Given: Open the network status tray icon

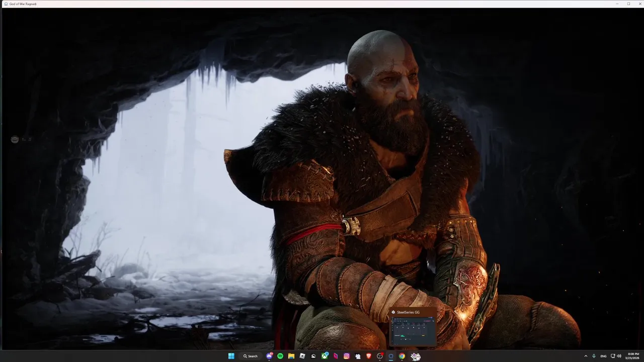Looking at the screenshot, I should 613,356.
